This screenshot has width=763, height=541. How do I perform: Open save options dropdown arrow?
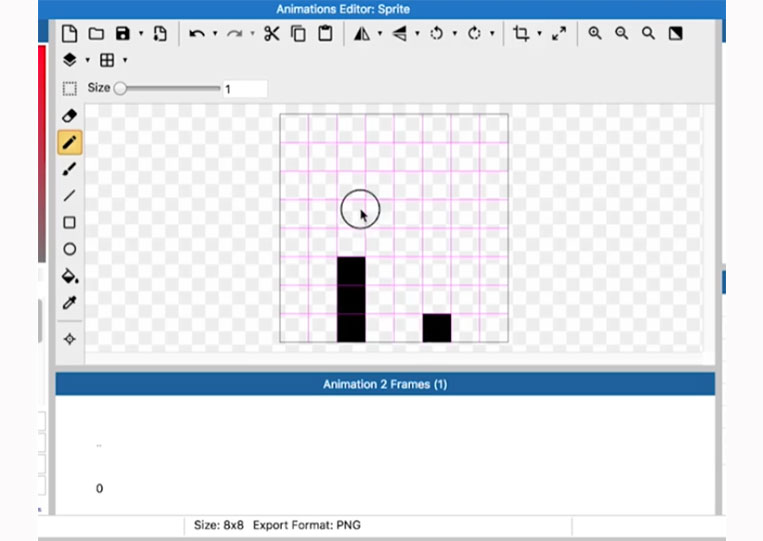[141, 34]
